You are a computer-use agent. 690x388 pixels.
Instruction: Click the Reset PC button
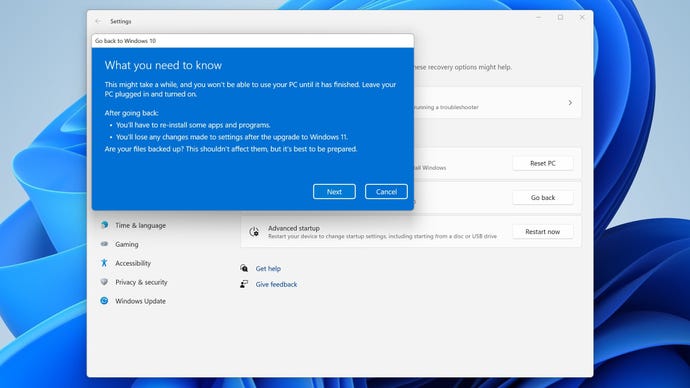coord(543,163)
